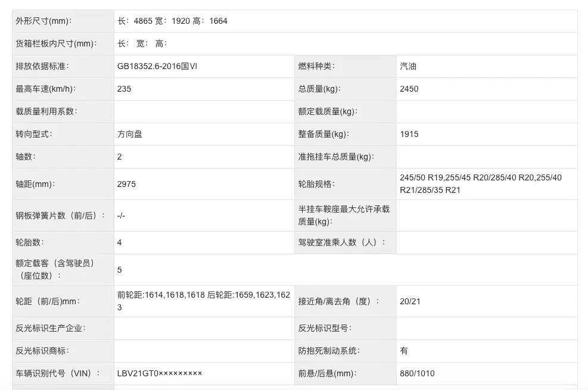Image resolution: width=588 pixels, height=390 pixels.
Task: Select the 整备质量 value 1915
Action: click(x=409, y=134)
